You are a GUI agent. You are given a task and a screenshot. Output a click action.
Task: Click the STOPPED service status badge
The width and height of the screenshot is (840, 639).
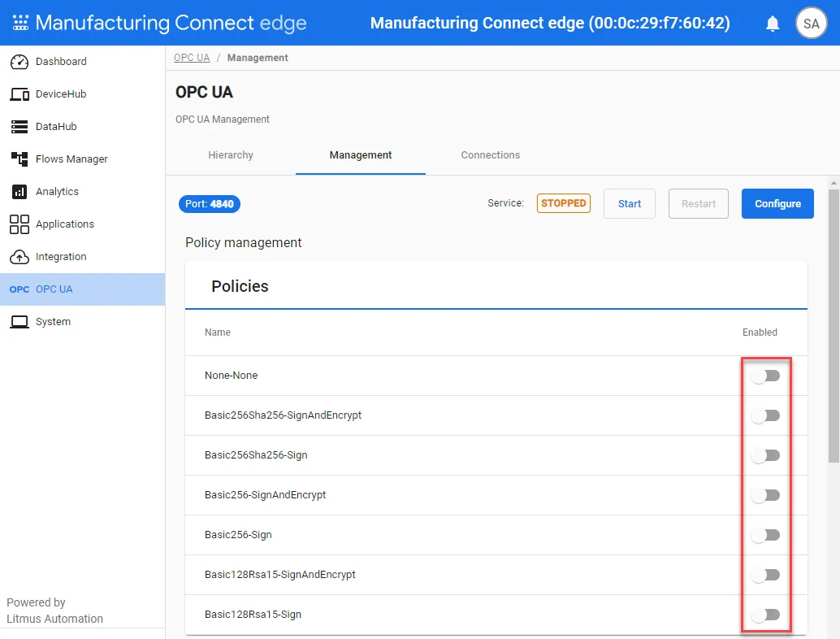pyautogui.click(x=564, y=203)
